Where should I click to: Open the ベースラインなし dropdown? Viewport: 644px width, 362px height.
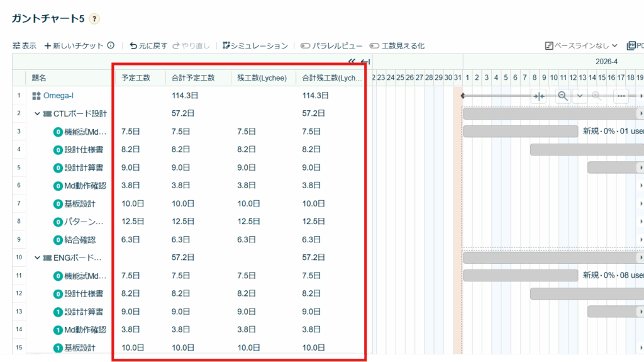[581, 46]
